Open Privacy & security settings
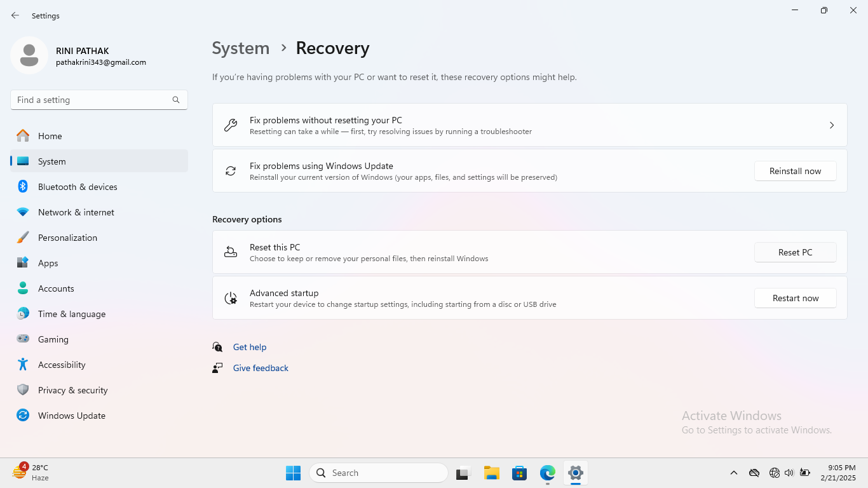 click(72, 390)
